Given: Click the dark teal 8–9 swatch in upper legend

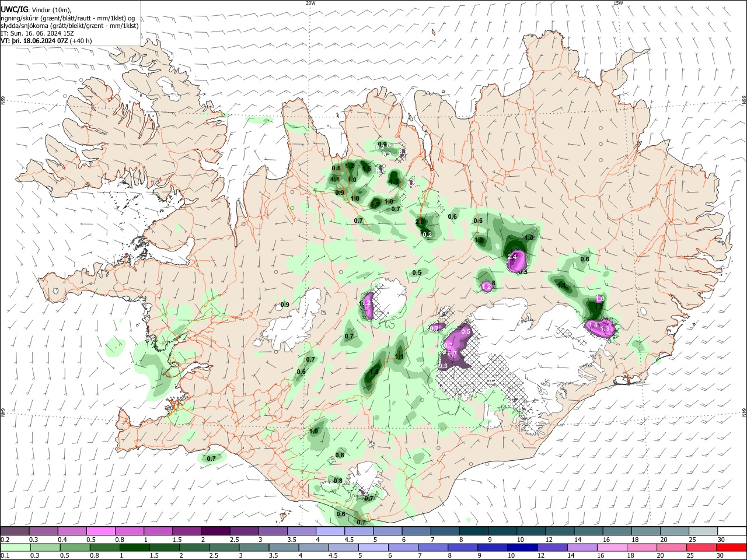Looking at the screenshot, I should tap(473, 531).
